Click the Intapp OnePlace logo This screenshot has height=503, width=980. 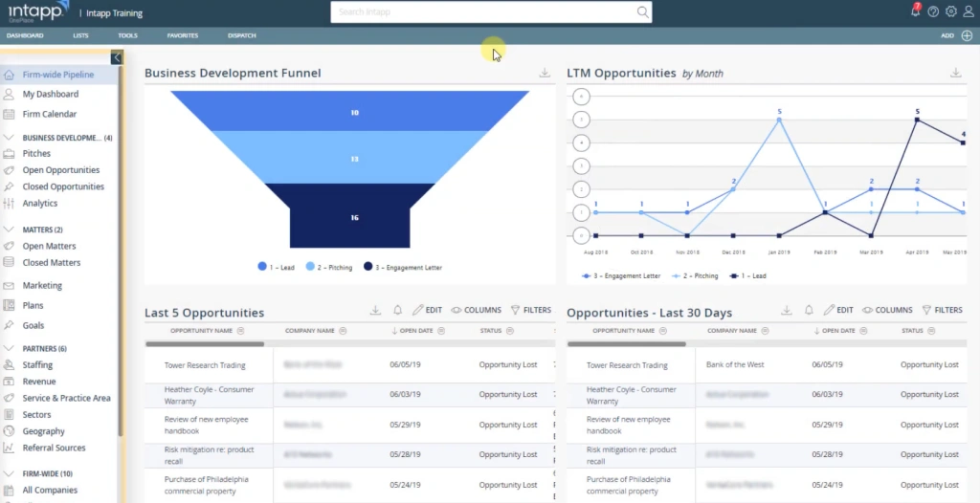[x=38, y=11]
